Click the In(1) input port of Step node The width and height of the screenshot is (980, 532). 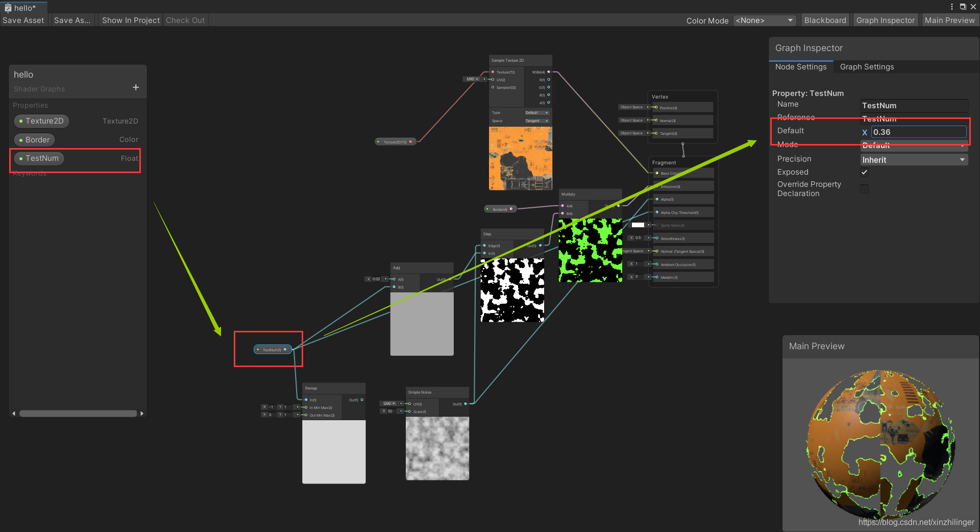coord(484,253)
